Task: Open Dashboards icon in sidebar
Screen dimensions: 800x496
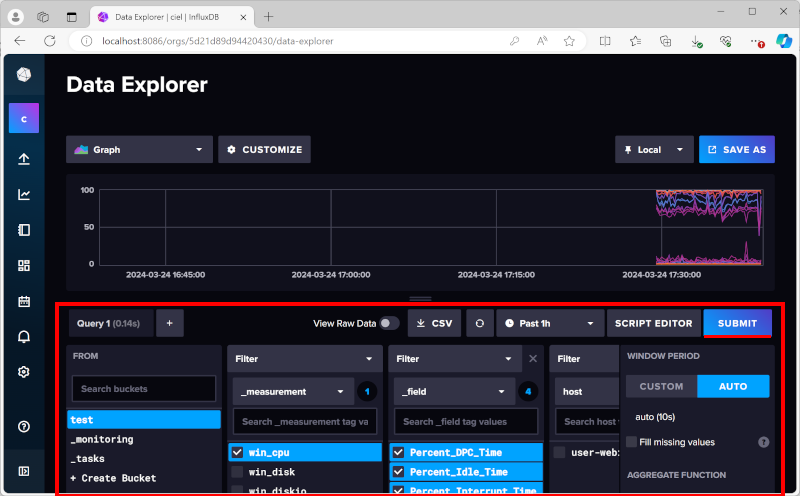Action: point(23,265)
